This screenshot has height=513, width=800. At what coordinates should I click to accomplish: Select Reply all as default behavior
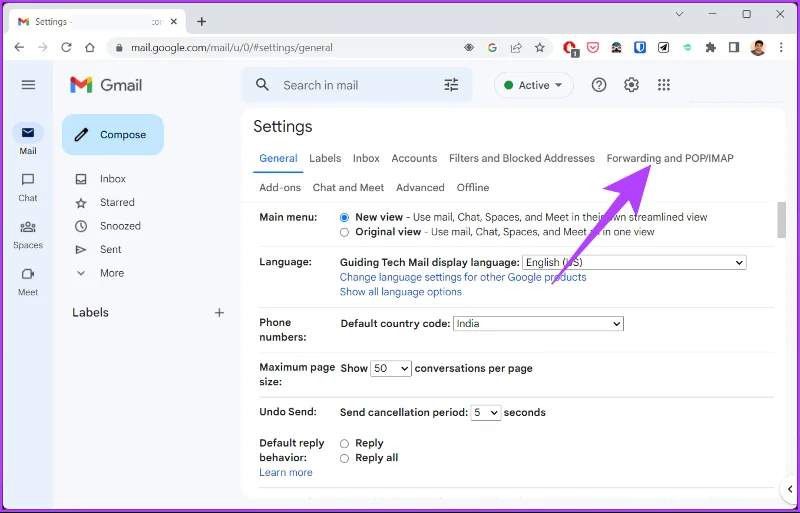click(x=344, y=458)
